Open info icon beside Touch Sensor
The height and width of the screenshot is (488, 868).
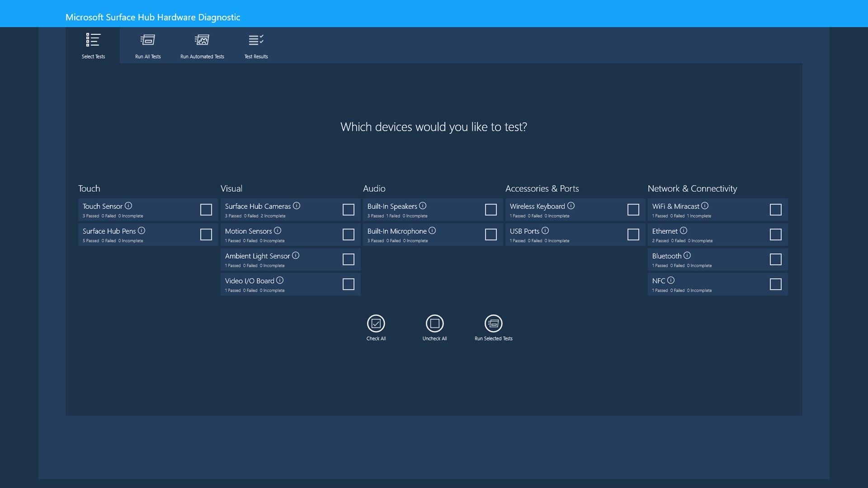click(128, 206)
